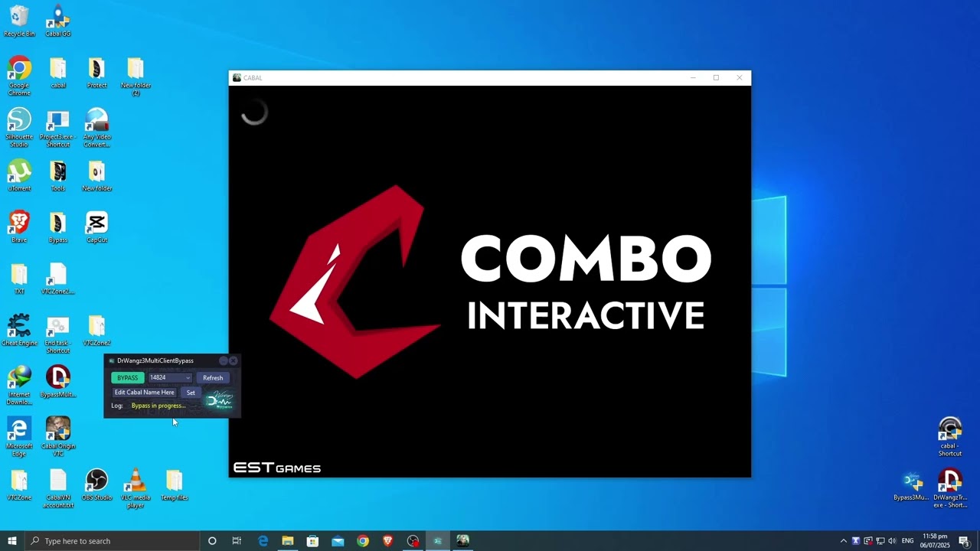Screen dimensions: 980x551
Task: Launch Any Video Converter desktop icon
Action: [x=96, y=128]
